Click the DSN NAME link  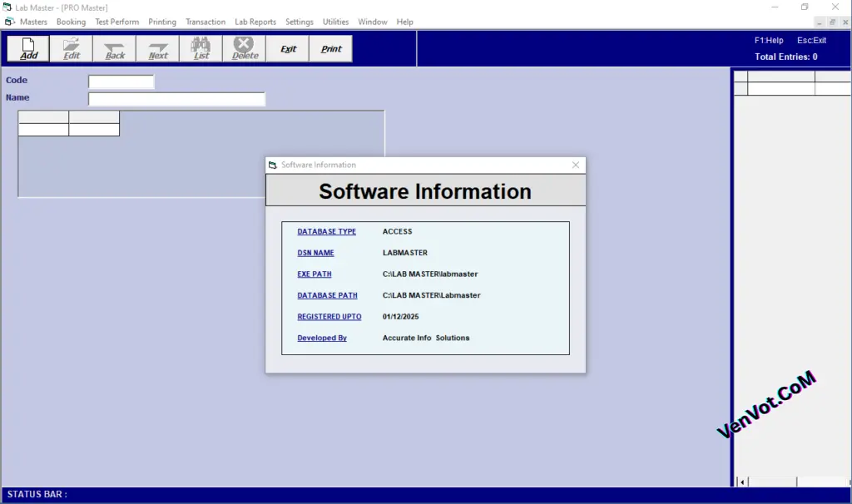coord(315,253)
